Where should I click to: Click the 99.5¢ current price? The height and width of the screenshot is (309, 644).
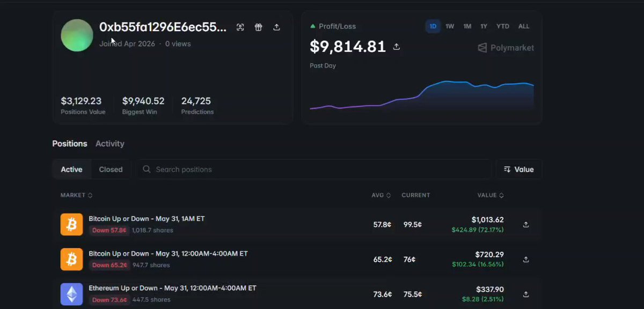[413, 225]
